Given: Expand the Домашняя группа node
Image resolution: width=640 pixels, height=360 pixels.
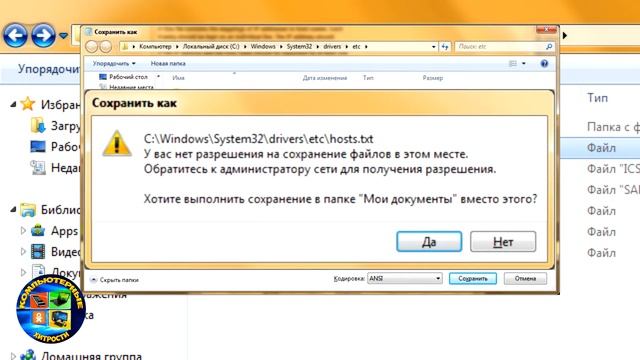Looking at the screenshot, I should 13,356.
